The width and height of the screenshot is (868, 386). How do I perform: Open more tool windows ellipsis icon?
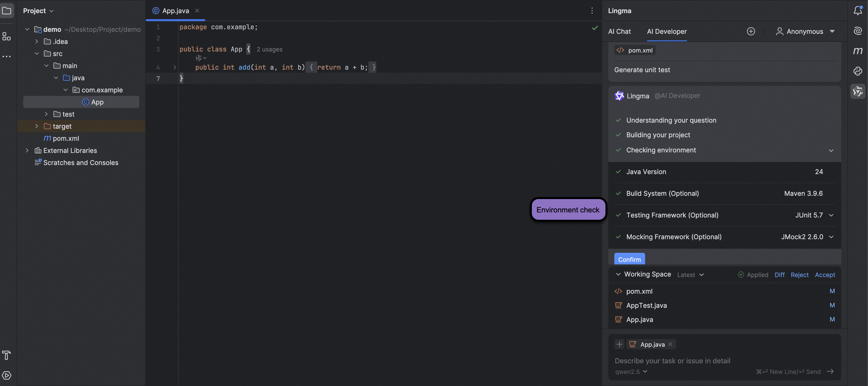pos(7,56)
